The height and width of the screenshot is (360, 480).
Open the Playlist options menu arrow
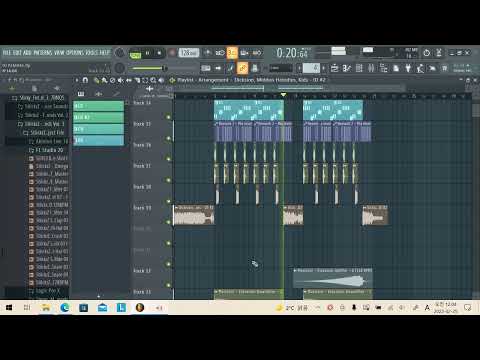[77, 80]
